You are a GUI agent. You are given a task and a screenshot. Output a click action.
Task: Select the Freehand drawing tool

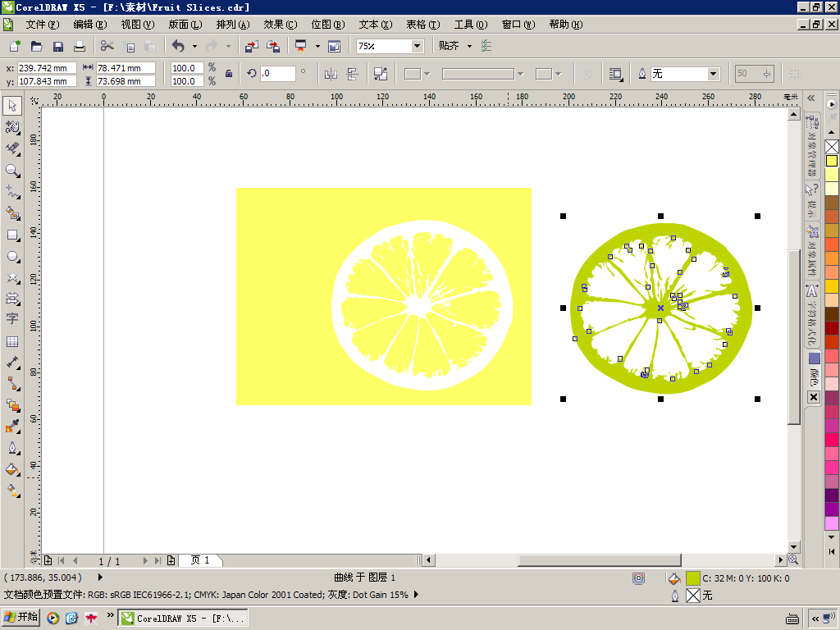11,191
